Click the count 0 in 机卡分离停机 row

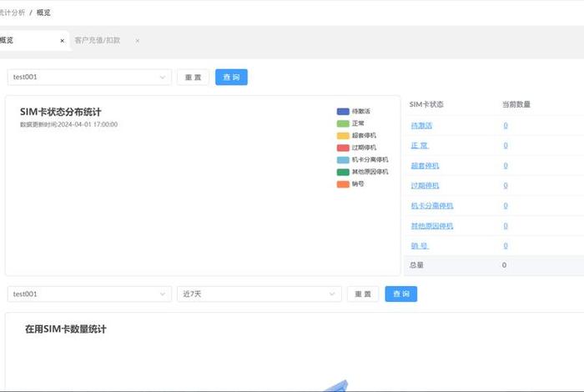pyautogui.click(x=506, y=205)
